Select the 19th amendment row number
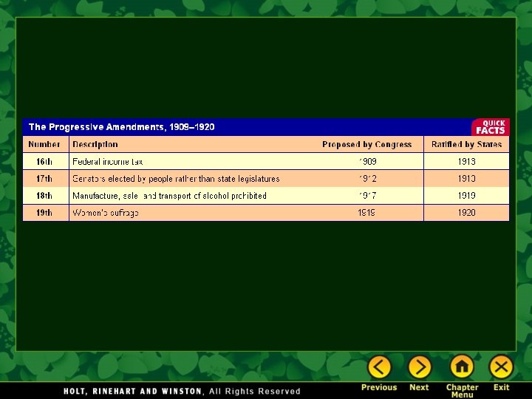Image resolution: width=532 pixels, height=399 pixels. tap(44, 212)
